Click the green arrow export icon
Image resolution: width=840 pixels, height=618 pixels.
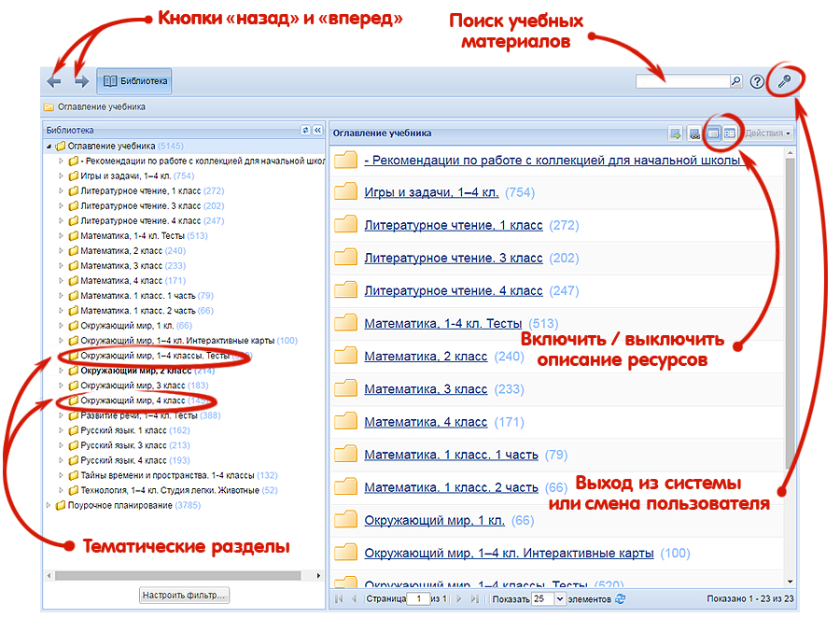click(675, 133)
